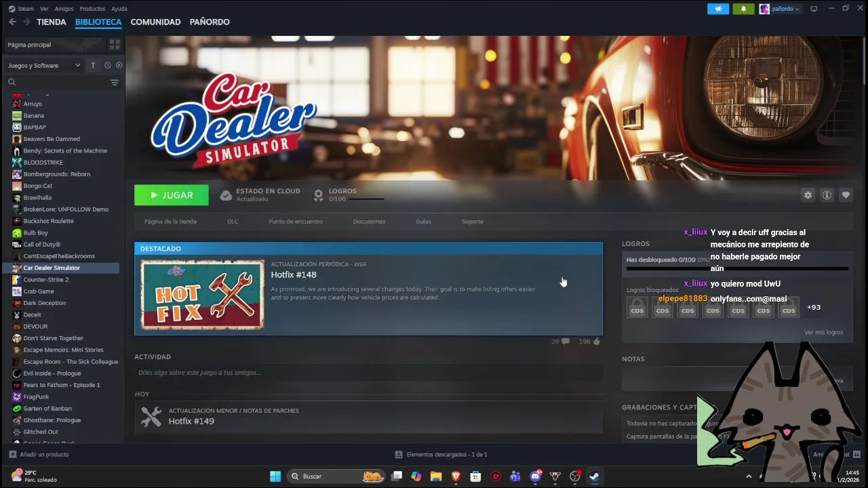Open advanced filter options icon
The width and height of the screenshot is (868, 488).
pos(115,82)
